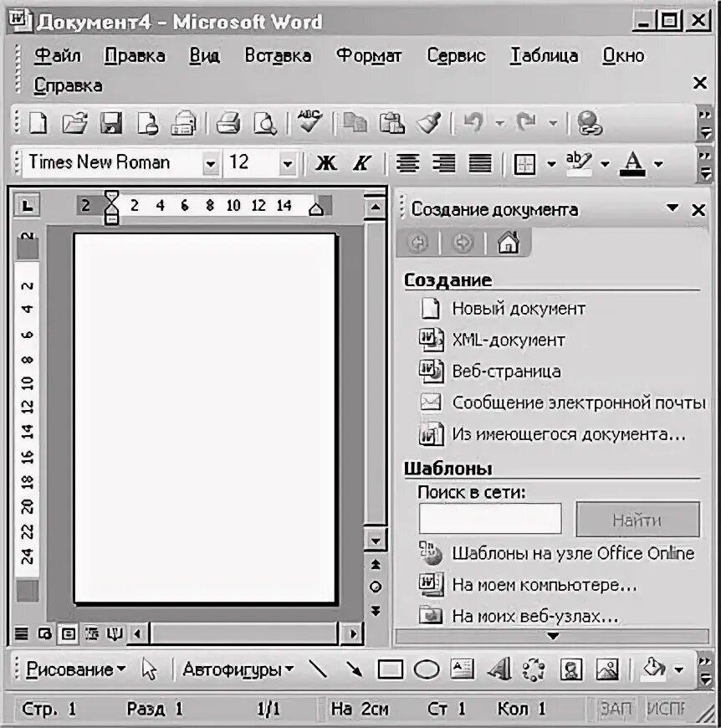Apply font color with A icon
The width and height of the screenshot is (721, 728).
point(633,163)
